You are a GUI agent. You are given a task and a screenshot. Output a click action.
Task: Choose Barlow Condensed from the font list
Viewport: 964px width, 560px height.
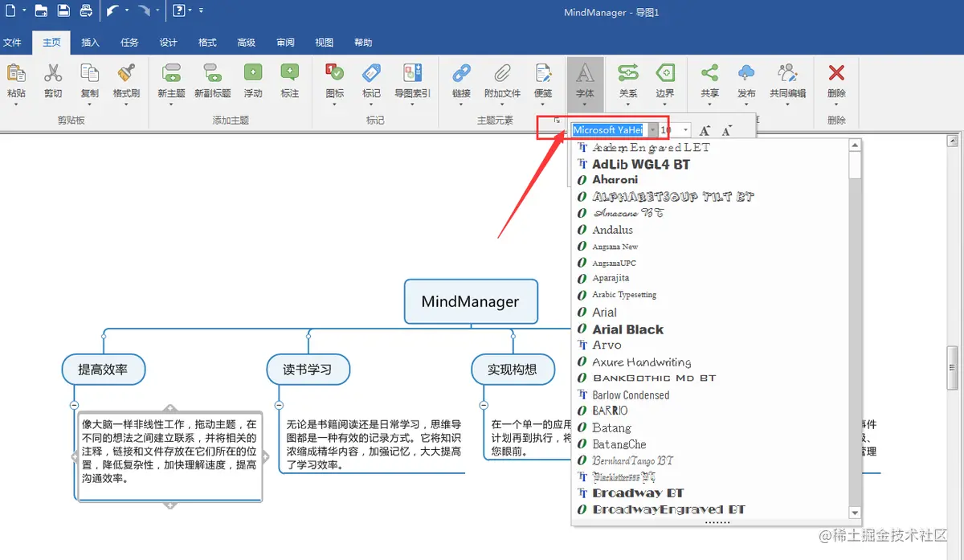[631, 394]
